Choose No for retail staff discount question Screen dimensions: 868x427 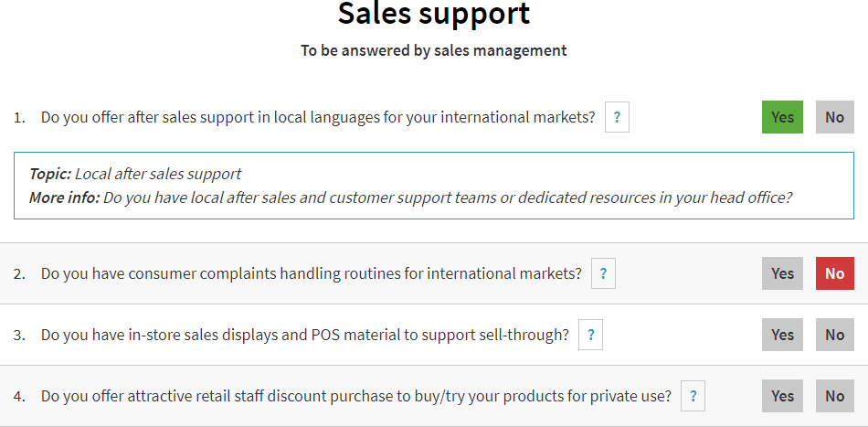click(x=834, y=396)
